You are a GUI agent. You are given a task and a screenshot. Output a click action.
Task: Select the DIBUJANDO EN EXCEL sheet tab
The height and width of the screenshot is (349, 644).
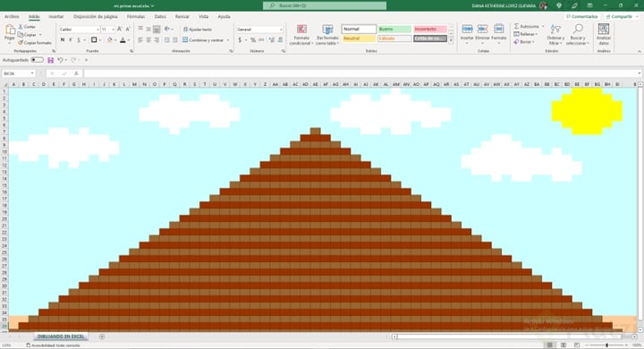click(61, 336)
